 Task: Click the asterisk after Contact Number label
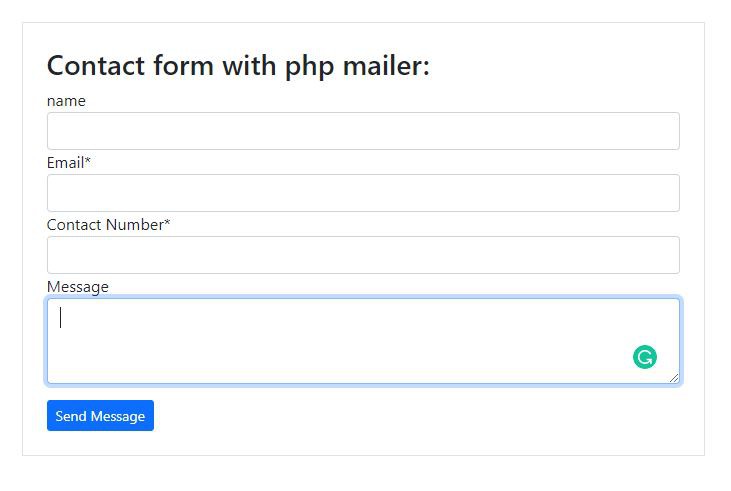coord(167,224)
